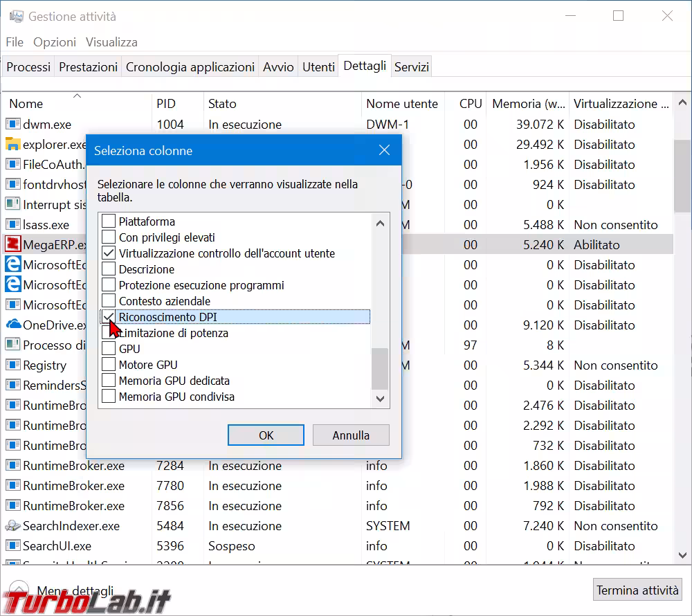Image resolution: width=692 pixels, height=616 pixels.
Task: Click the column list scrollbar thumb
Action: (x=380, y=368)
